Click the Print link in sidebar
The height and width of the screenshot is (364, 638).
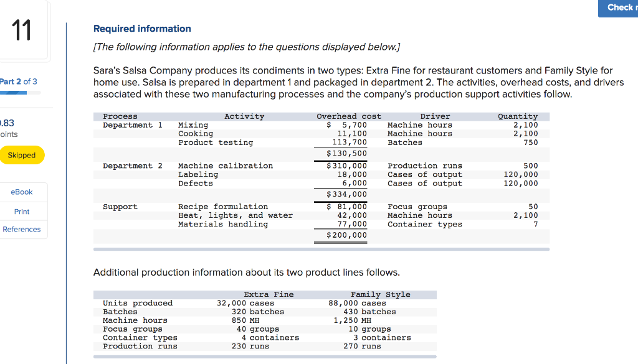point(21,212)
